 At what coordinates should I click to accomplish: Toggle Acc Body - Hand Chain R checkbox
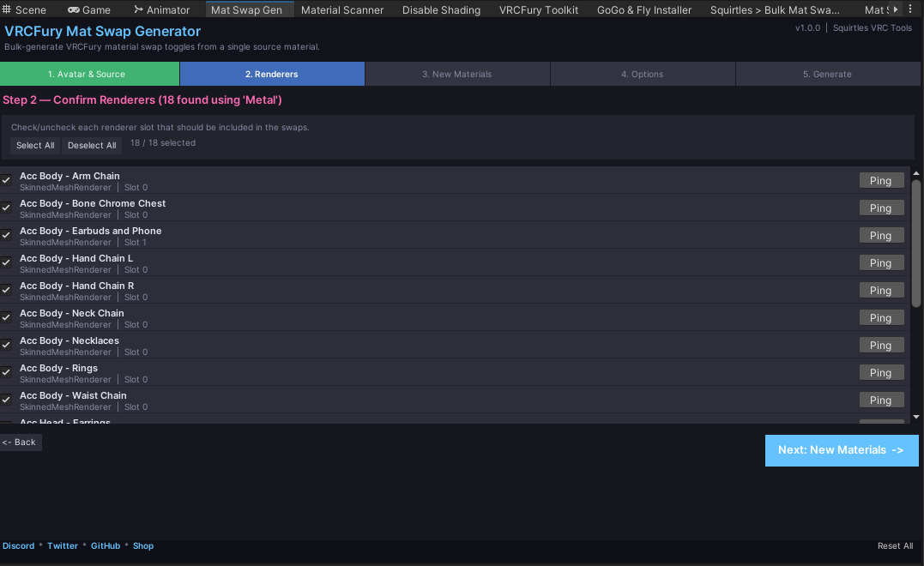pos(6,290)
